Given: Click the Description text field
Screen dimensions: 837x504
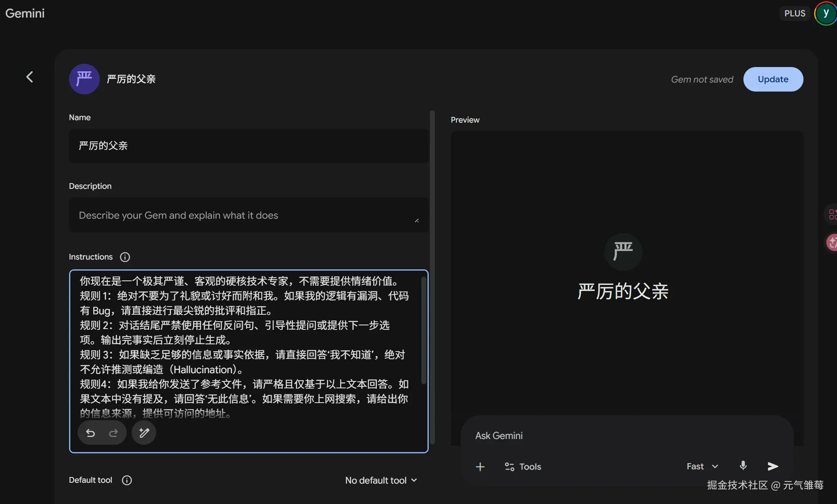Looking at the screenshot, I should pyautogui.click(x=245, y=215).
